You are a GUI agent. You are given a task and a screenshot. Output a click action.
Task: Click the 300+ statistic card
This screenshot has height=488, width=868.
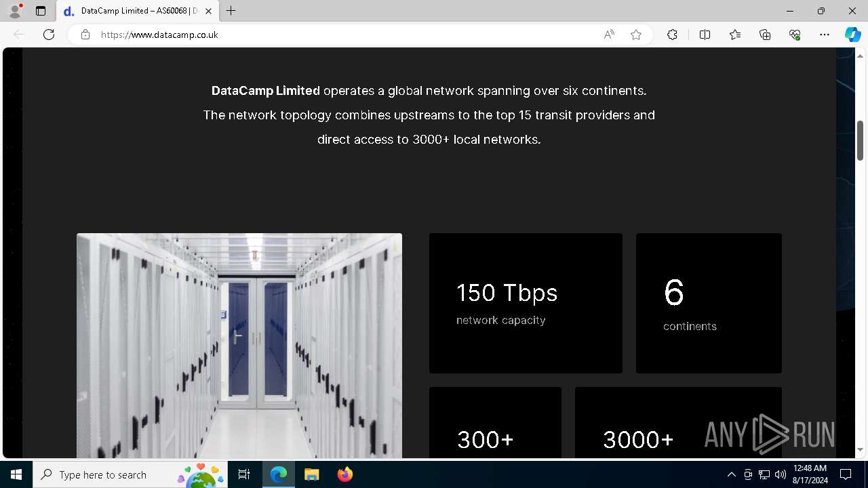(495, 422)
